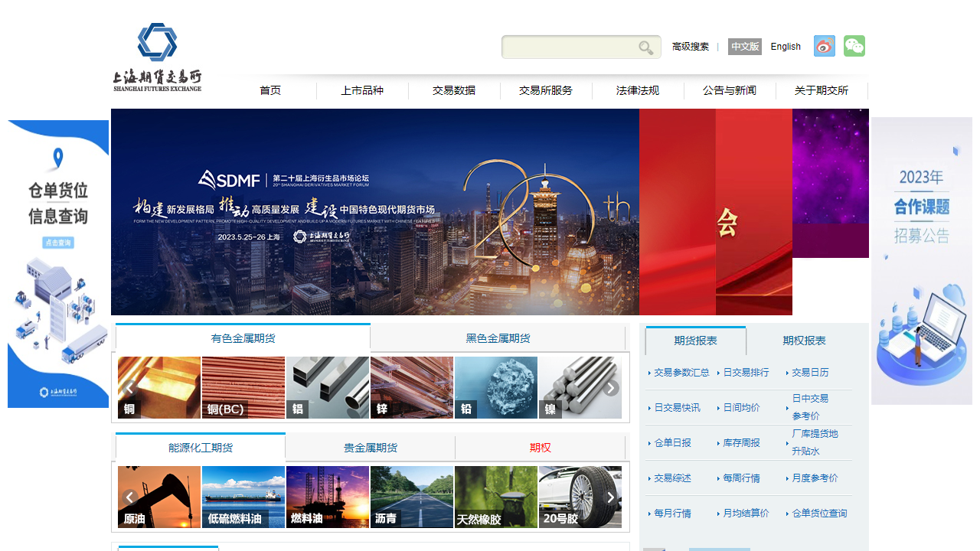Open 日交易排行 report link
Image resolution: width=980 pixels, height=551 pixels.
746,373
